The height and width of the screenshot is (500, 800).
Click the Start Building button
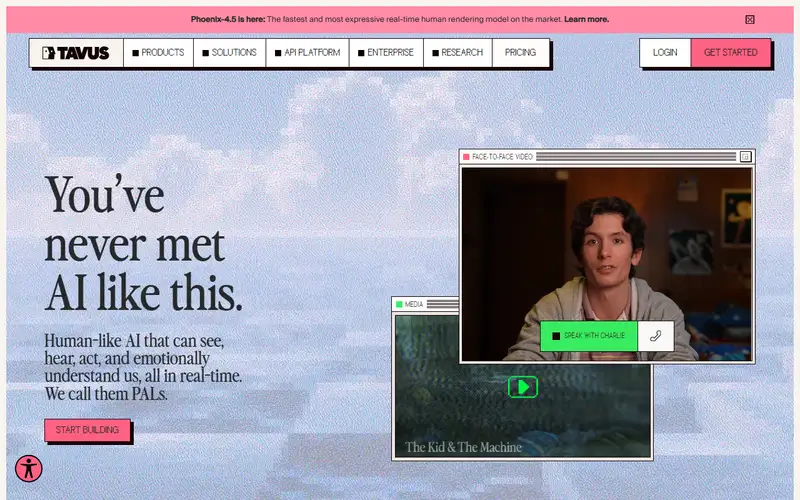click(x=87, y=430)
